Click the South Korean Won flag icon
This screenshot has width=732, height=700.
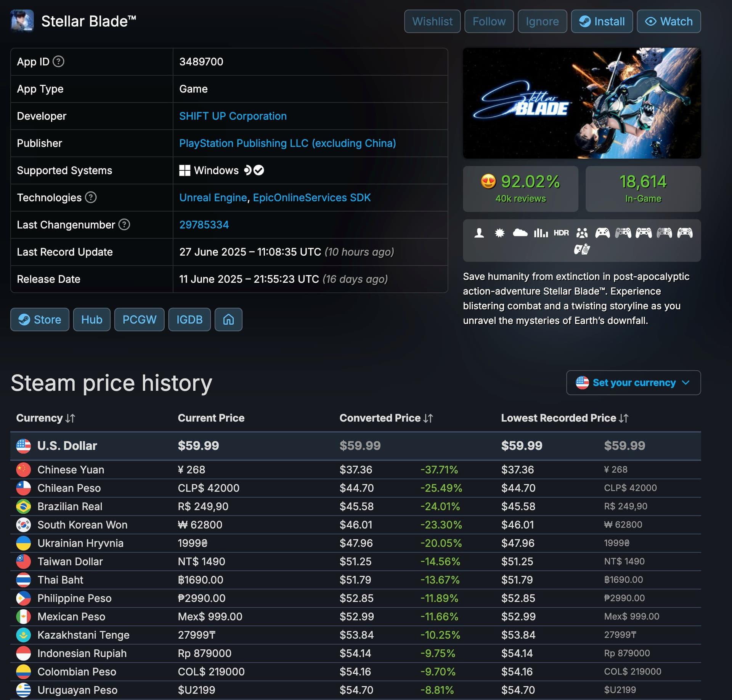pos(23,525)
